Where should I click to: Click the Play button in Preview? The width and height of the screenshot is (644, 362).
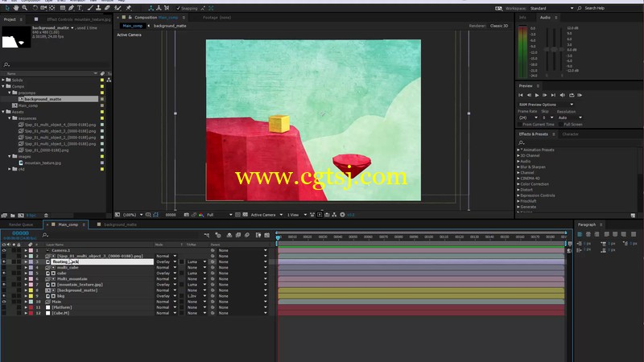pyautogui.click(x=537, y=95)
